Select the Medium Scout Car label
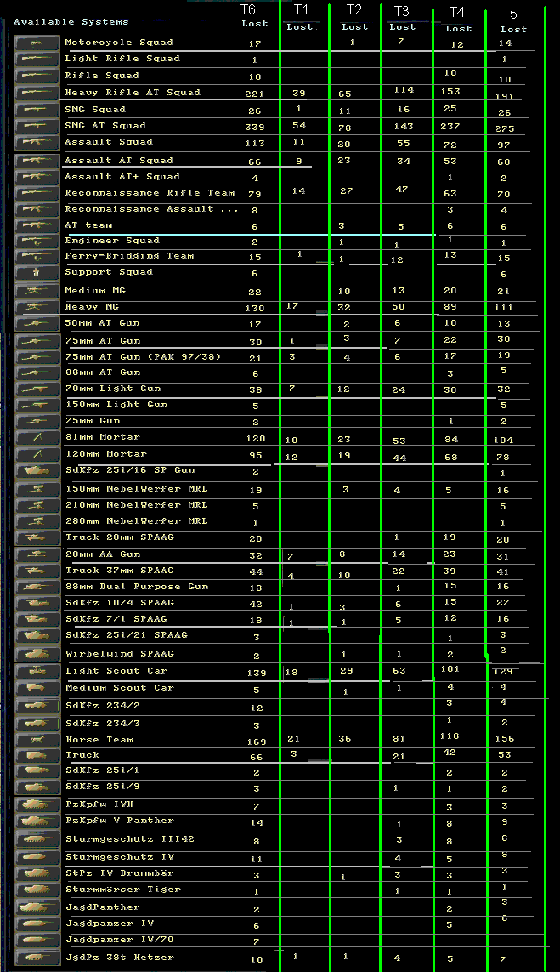Screen dimensions: 560x972 (x=120, y=687)
